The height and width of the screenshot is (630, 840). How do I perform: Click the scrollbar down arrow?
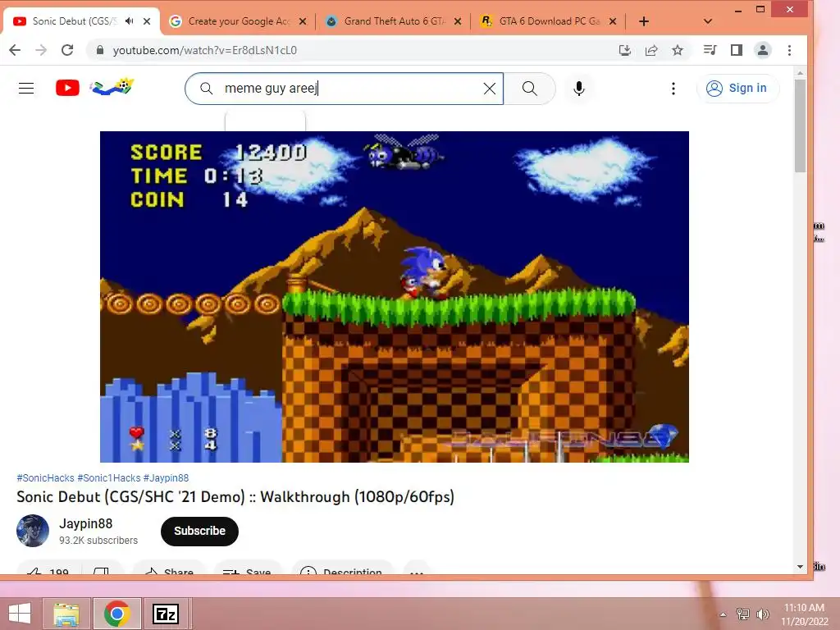tap(800, 567)
